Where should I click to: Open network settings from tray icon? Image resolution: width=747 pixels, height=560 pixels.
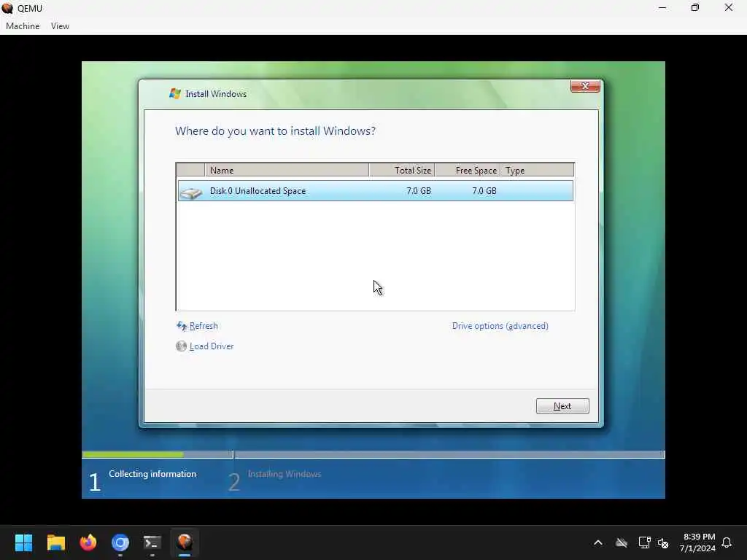[644, 542]
